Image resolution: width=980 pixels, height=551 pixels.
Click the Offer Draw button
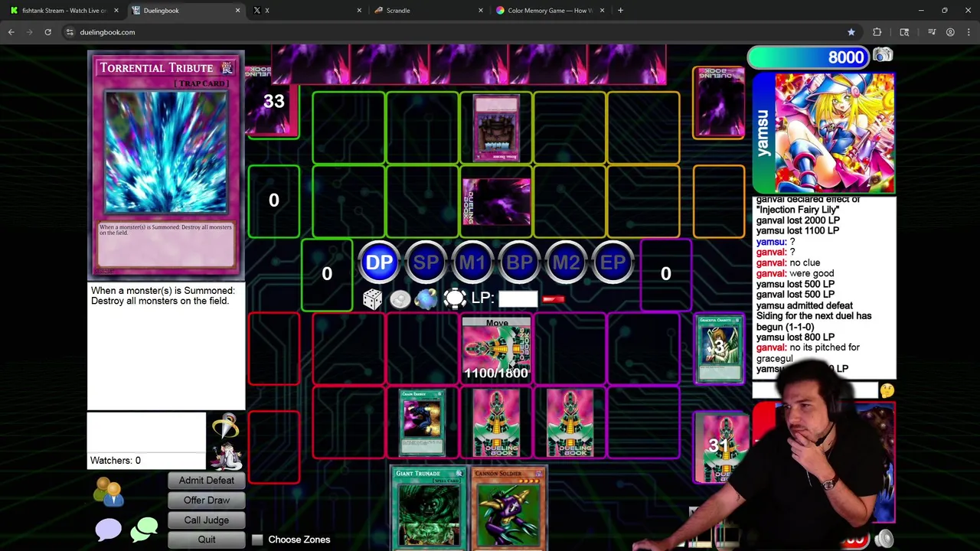coord(206,500)
